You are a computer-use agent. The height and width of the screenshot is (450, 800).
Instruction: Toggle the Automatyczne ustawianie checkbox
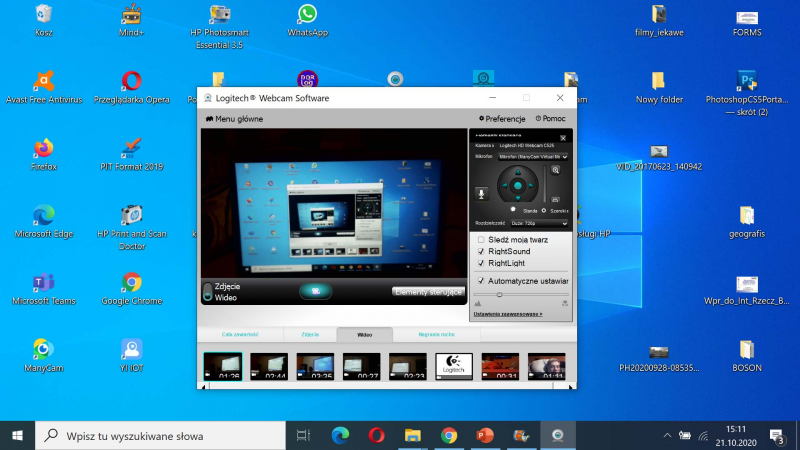[481, 281]
